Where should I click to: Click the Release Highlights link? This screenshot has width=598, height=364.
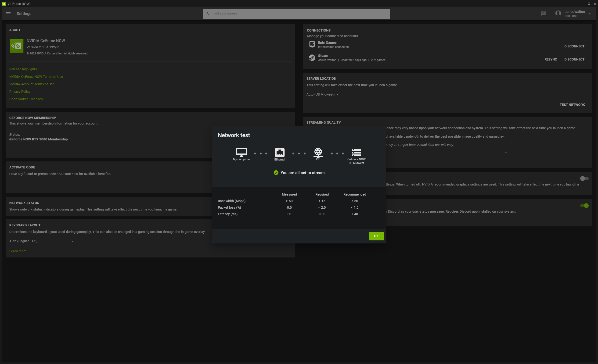[23, 69]
